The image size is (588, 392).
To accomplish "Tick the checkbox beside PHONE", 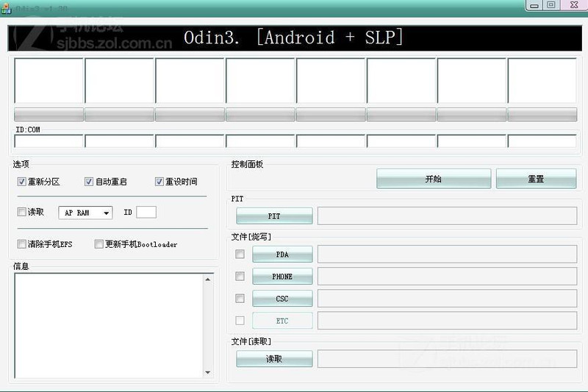I will [240, 277].
